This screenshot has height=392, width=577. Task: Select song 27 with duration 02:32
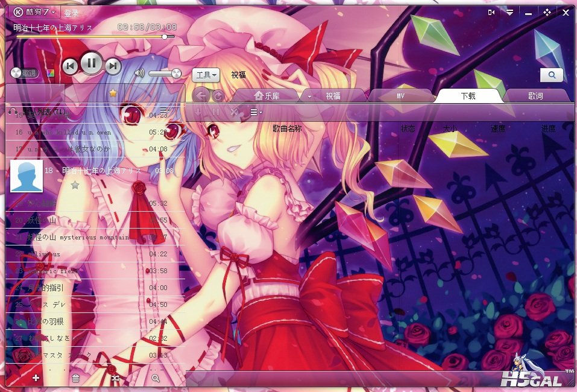tap(95, 338)
